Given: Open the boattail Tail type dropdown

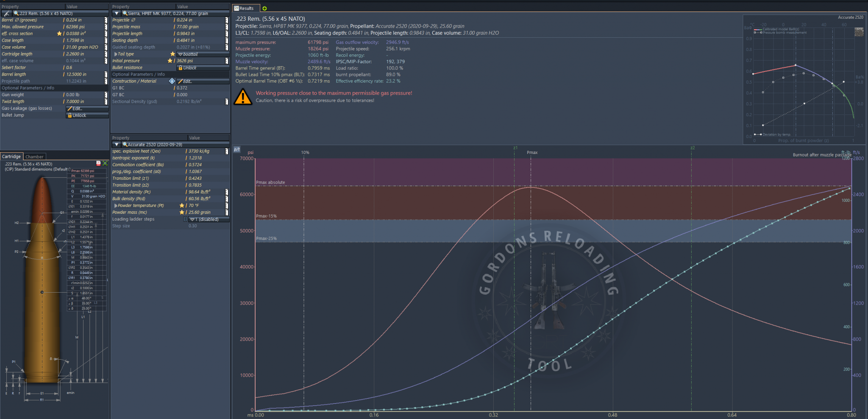Looking at the screenshot, I should click(x=202, y=54).
